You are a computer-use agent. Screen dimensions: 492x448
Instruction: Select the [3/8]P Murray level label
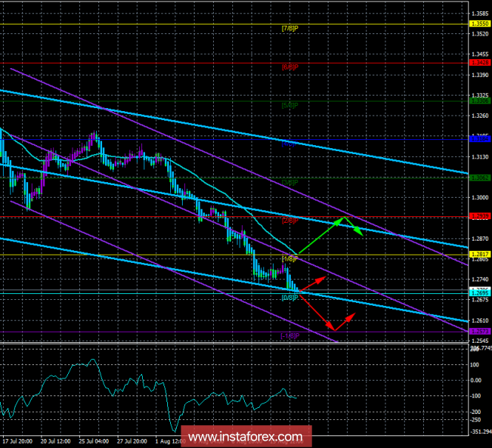(290, 182)
